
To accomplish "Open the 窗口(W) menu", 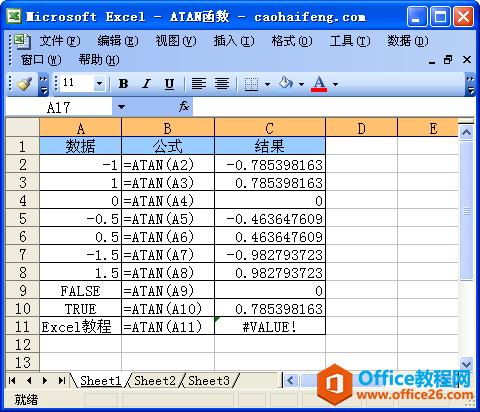I will [x=41, y=60].
